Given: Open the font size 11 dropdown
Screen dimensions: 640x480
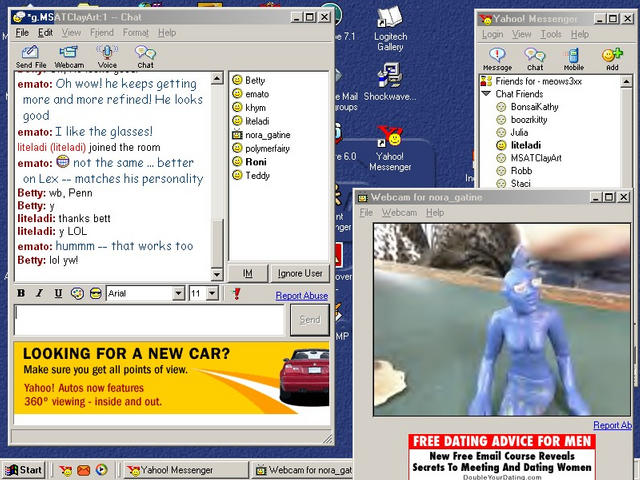Looking at the screenshot, I should [212, 293].
